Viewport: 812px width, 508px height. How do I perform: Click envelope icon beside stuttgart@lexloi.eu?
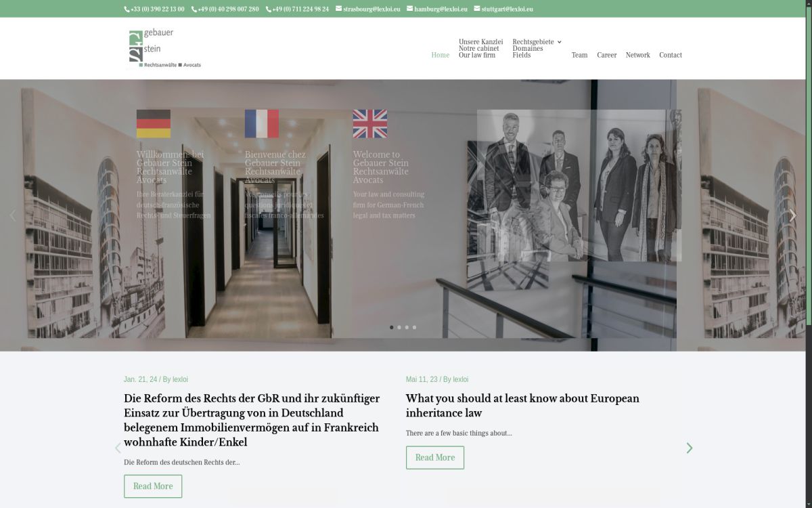pyautogui.click(x=476, y=9)
